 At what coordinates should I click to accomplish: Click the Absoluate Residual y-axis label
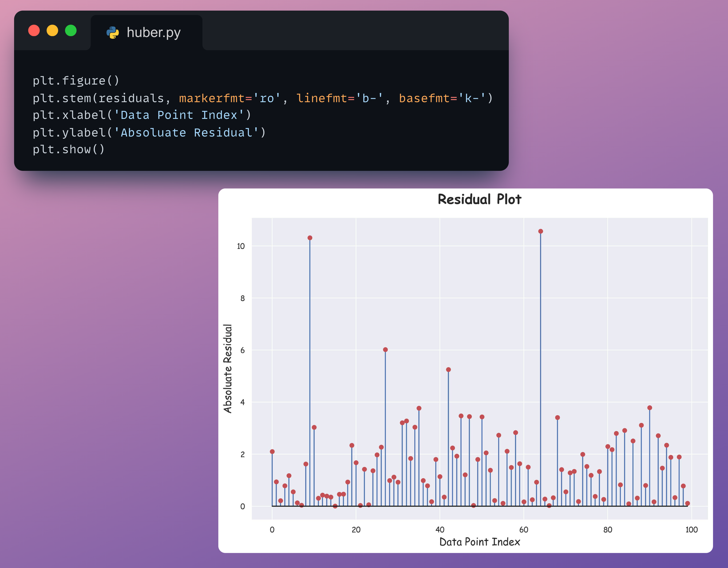pos(228,368)
